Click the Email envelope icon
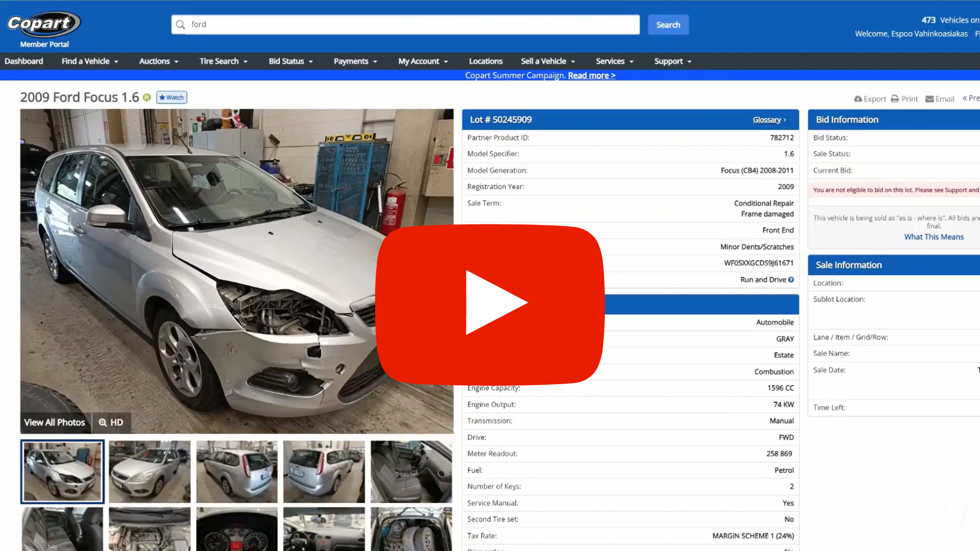Image resolution: width=980 pixels, height=551 pixels. (x=929, y=99)
